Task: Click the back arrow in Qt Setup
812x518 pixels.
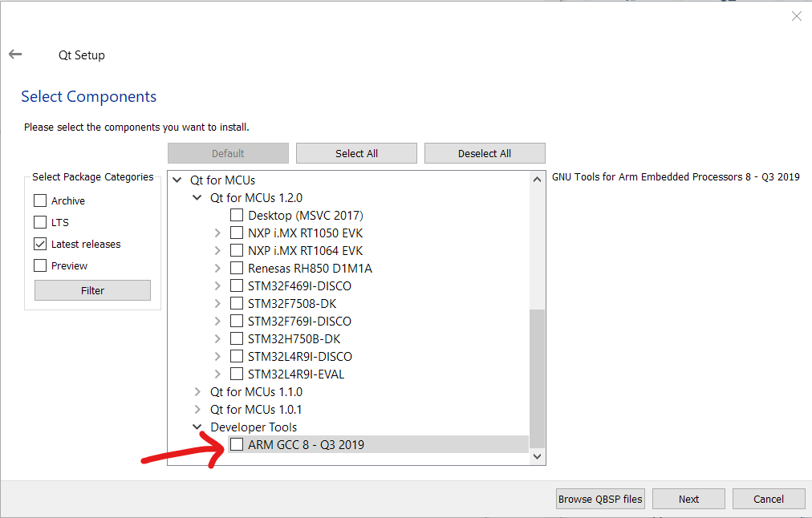Action: [15, 55]
